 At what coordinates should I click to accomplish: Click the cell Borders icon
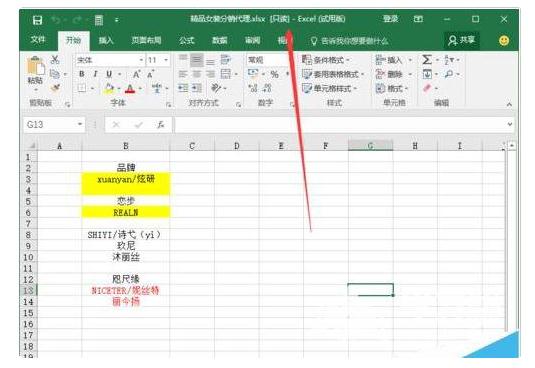click(82, 88)
